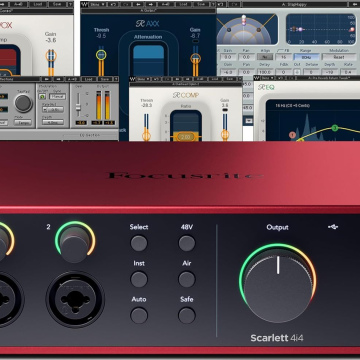Click the redo arrow in the RAXX window toolbar
This screenshot has width=360, height=360.
pyautogui.click(x=125, y=5)
